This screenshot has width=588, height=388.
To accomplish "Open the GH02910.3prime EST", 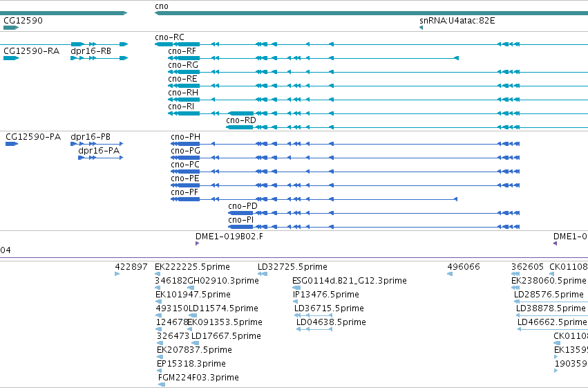I will tap(191, 288).
